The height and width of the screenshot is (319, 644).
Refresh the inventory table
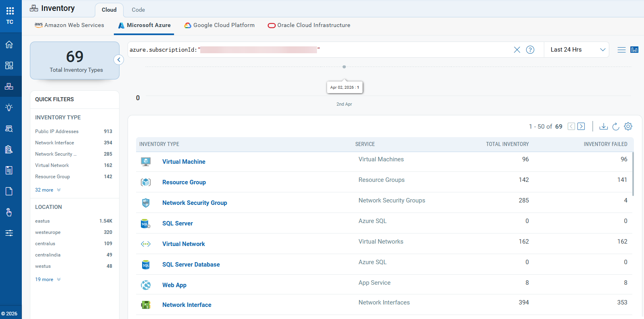click(x=616, y=126)
